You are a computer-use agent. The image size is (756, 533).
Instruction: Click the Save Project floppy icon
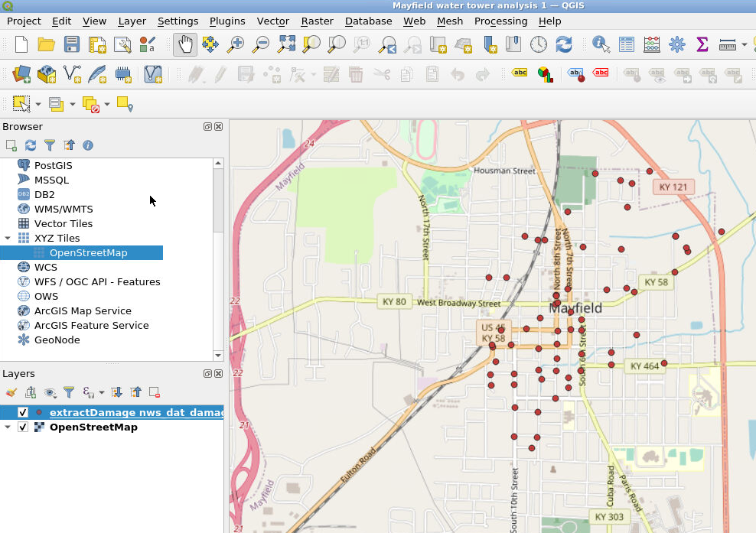coord(71,44)
